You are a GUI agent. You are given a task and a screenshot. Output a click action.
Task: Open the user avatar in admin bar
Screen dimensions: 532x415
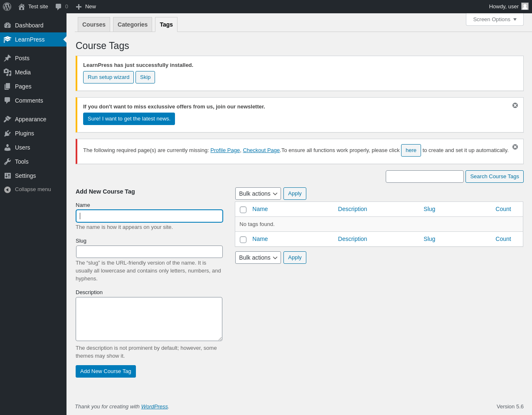[x=525, y=6]
